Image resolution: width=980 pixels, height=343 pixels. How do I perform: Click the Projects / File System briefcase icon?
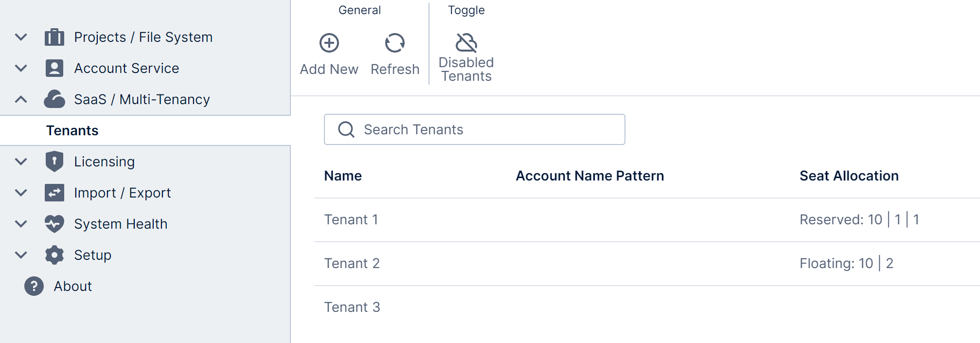pos(54,37)
